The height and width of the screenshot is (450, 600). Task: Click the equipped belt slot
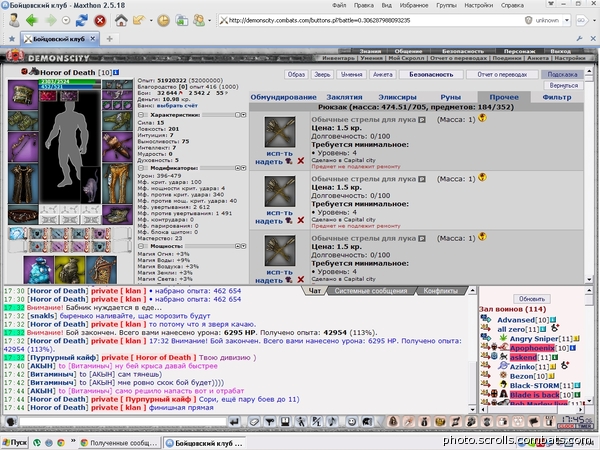23,215
